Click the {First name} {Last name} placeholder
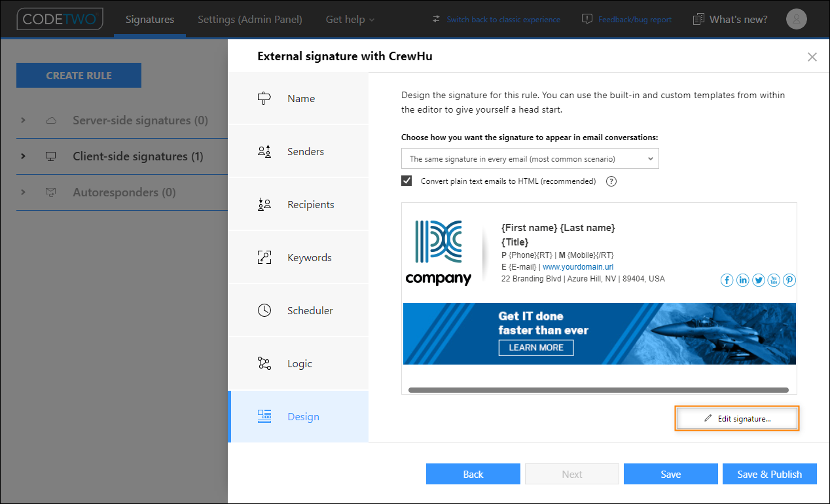Screen dimensions: 830x504 [558, 228]
